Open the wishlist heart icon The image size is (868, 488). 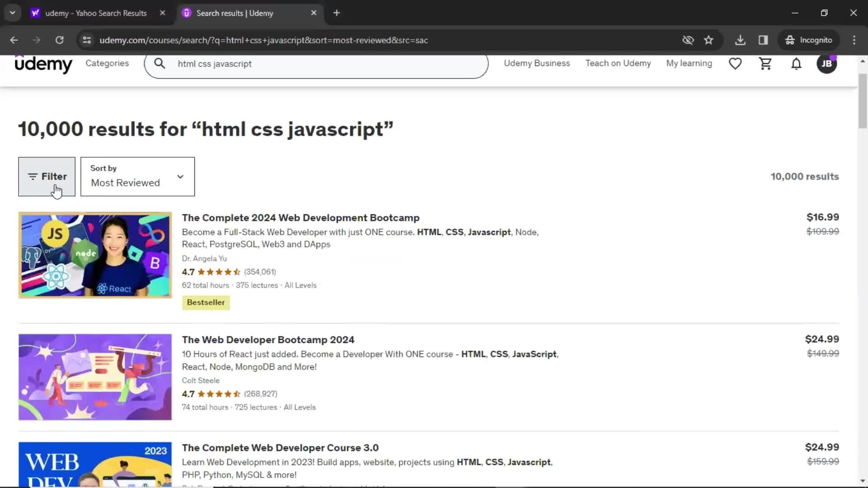[735, 64]
